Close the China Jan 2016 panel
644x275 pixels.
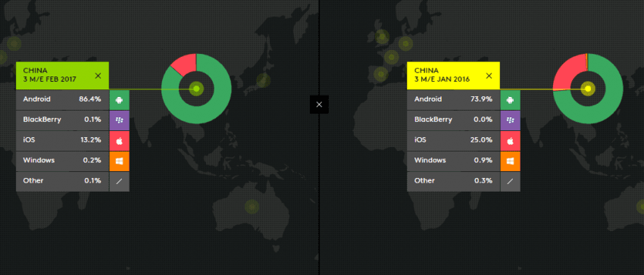489,76
